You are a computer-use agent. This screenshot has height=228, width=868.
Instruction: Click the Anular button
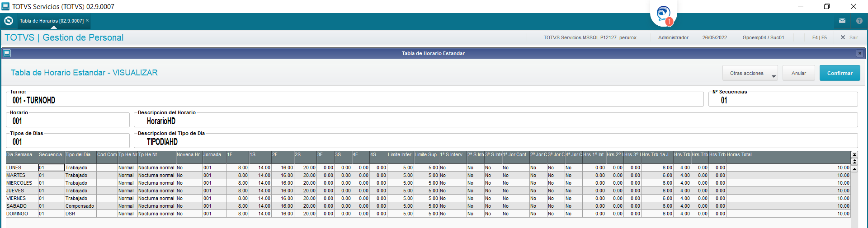coord(799,73)
